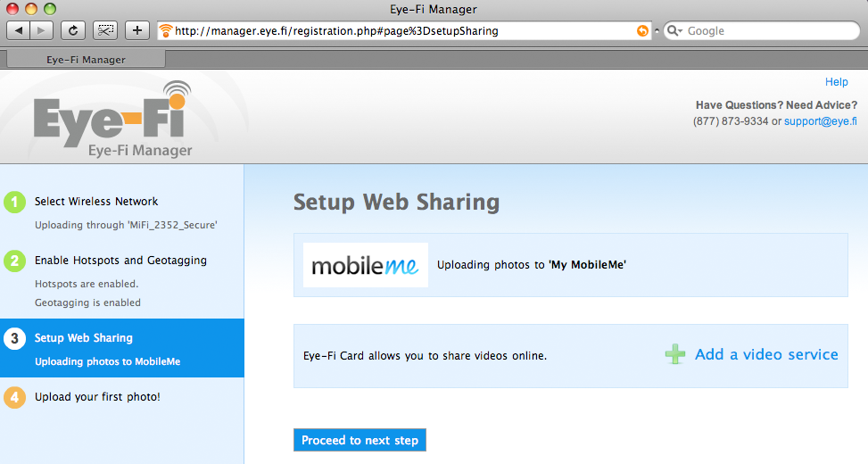This screenshot has height=464, width=868.
Task: Open Upload your first photo step
Action: tap(97, 397)
